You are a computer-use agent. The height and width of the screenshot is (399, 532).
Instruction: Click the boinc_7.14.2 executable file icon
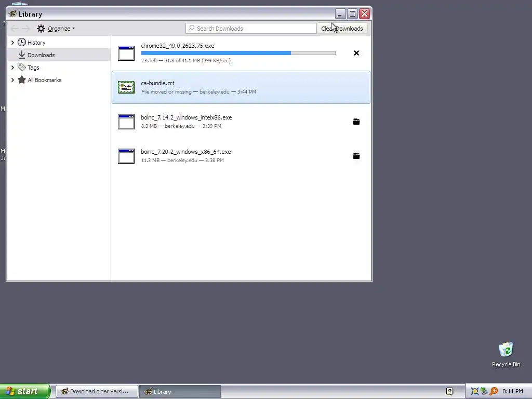pyautogui.click(x=126, y=122)
